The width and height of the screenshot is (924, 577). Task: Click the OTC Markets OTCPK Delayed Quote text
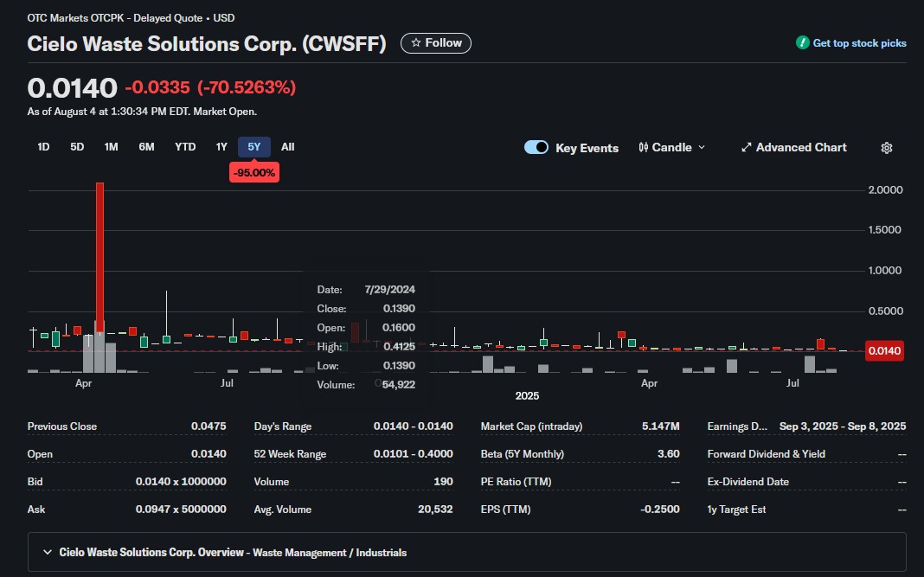point(131,18)
